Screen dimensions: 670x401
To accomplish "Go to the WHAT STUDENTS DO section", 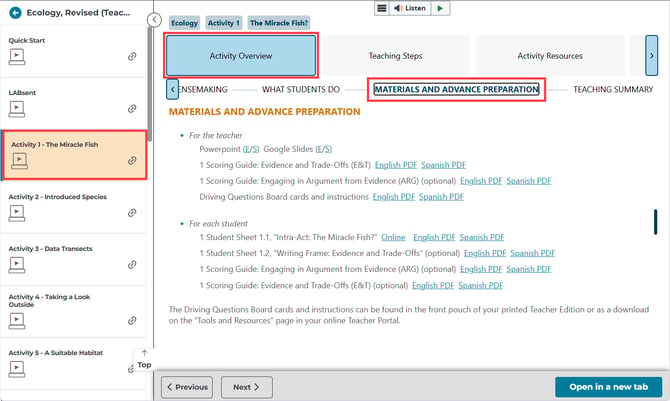I will [301, 89].
